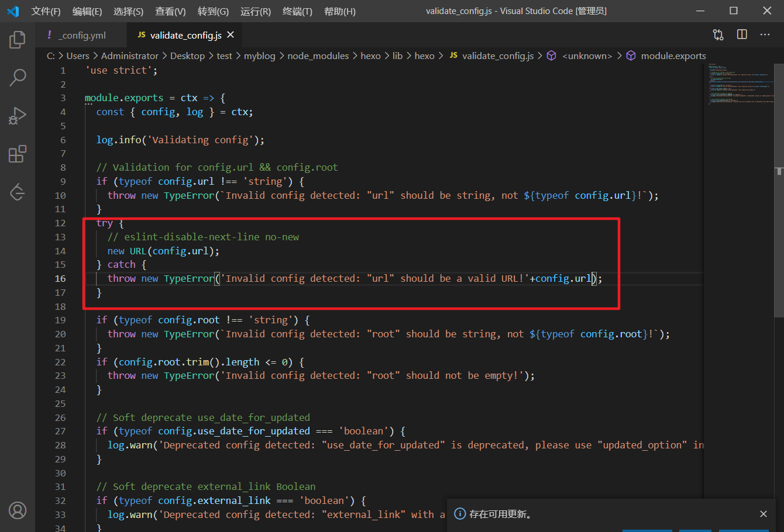The height and width of the screenshot is (532, 784).
Task: Open validate_config.js breadcrumb file dropdown
Action: click(497, 56)
